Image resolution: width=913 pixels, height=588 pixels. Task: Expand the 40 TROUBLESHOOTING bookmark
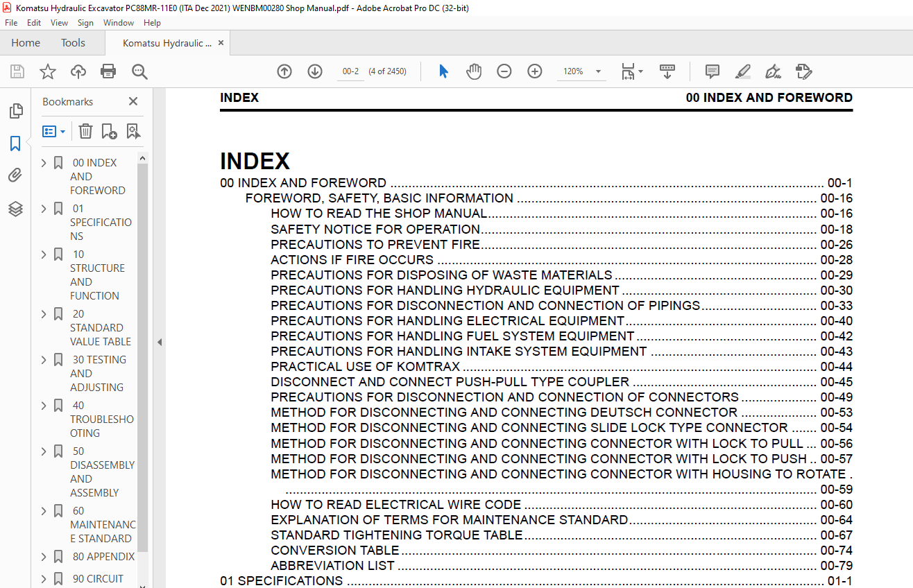44,406
